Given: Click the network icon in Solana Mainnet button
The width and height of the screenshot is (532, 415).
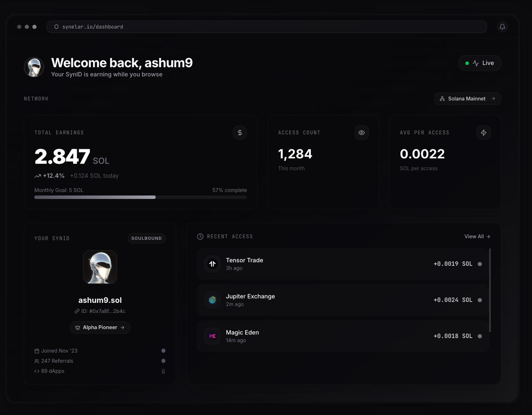Looking at the screenshot, I should point(442,99).
